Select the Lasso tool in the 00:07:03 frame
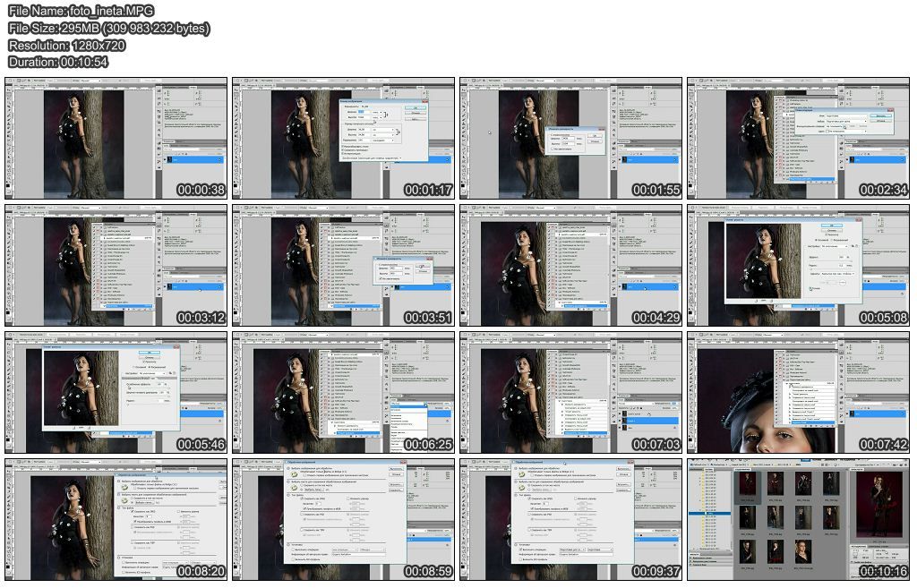The width and height of the screenshot is (917, 588). pyautogui.click(x=464, y=354)
